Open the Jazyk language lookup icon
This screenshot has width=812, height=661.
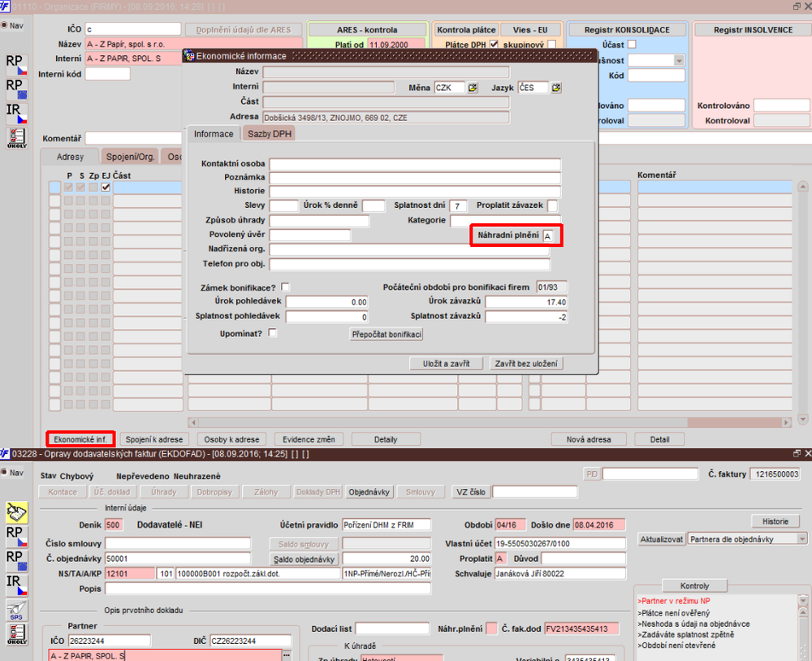pyautogui.click(x=556, y=88)
